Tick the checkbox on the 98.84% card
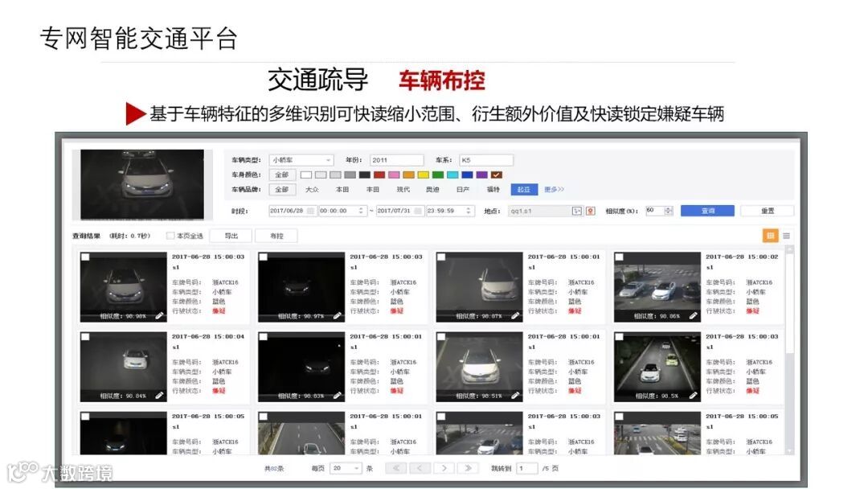 tap(85, 337)
